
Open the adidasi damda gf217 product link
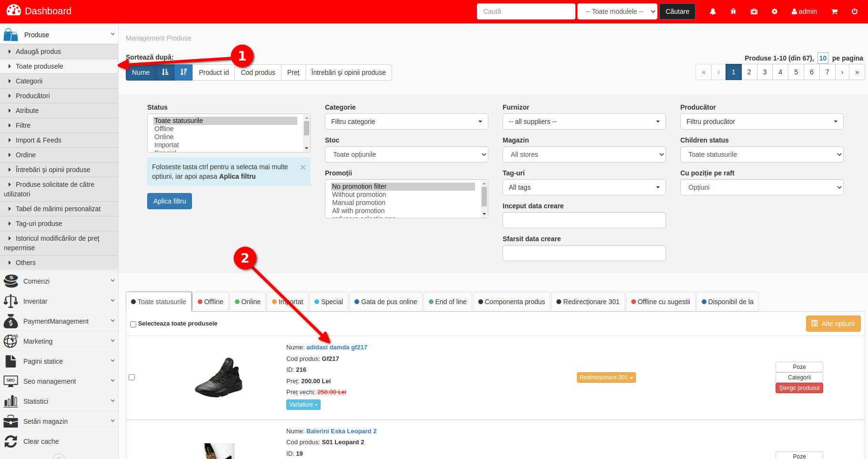pyautogui.click(x=337, y=347)
